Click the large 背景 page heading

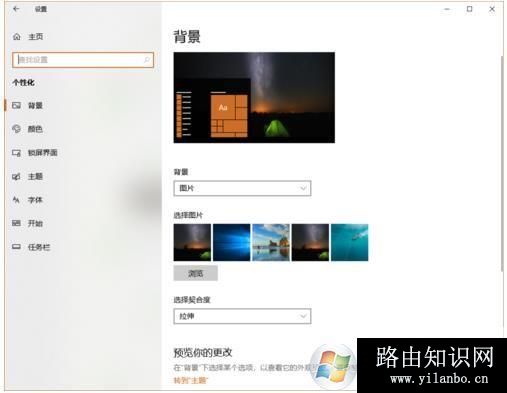click(x=187, y=37)
